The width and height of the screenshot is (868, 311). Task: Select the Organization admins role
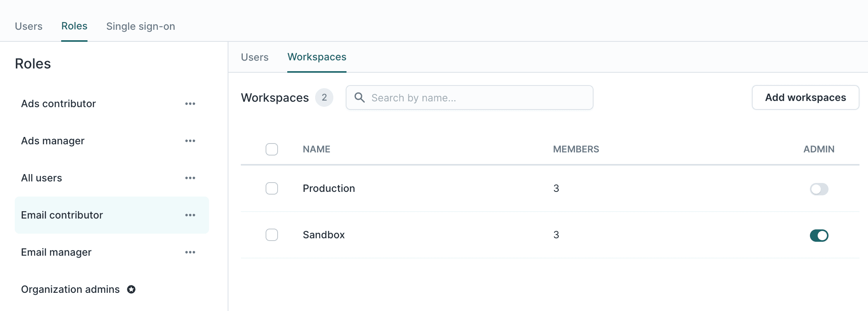[70, 289]
